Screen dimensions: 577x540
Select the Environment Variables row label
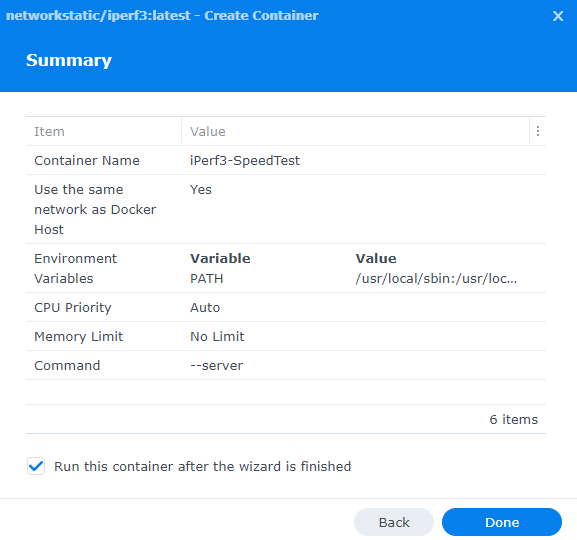tap(75, 268)
